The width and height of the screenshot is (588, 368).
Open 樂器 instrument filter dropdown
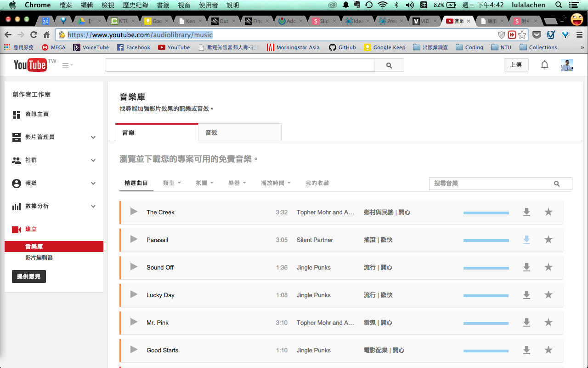(237, 183)
